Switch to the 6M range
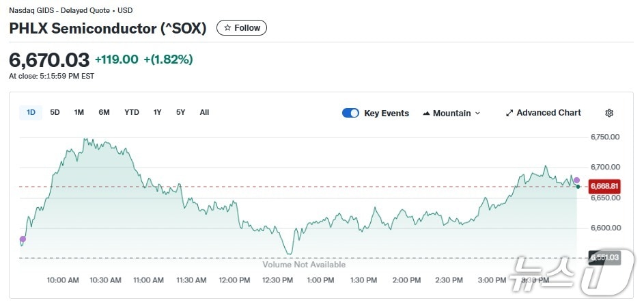 pyautogui.click(x=104, y=112)
